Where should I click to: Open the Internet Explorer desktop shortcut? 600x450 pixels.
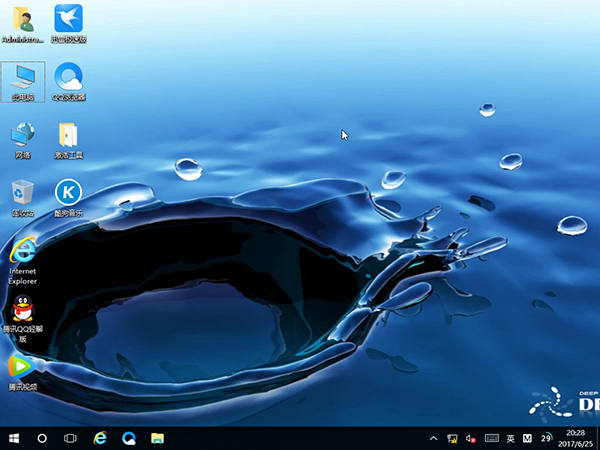coord(22,251)
